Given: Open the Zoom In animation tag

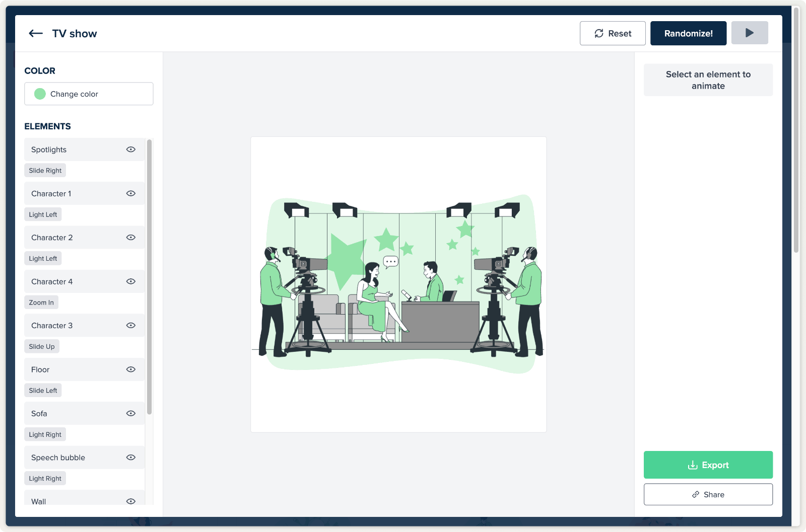Looking at the screenshot, I should click(41, 302).
